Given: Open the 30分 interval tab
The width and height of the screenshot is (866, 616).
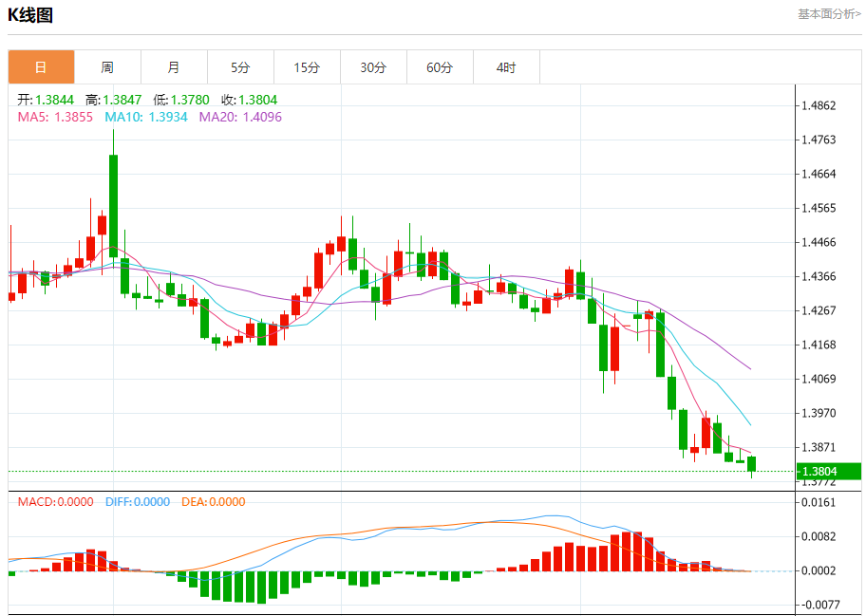Looking at the screenshot, I should click(x=373, y=67).
